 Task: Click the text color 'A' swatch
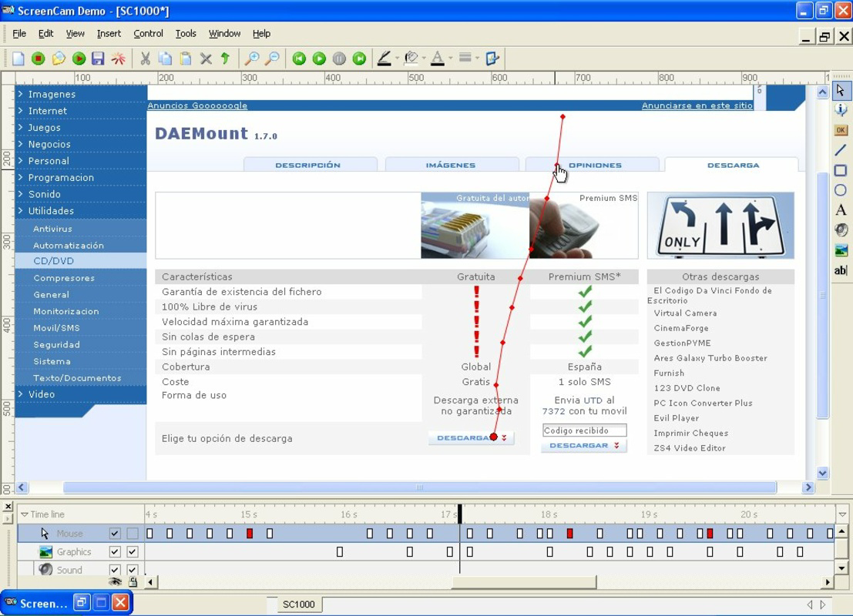pos(438,59)
